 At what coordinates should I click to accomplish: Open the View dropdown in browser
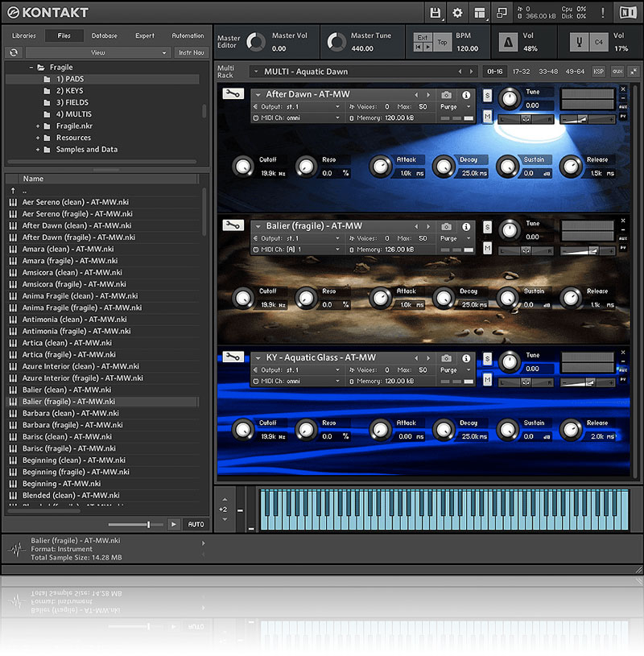pos(97,52)
